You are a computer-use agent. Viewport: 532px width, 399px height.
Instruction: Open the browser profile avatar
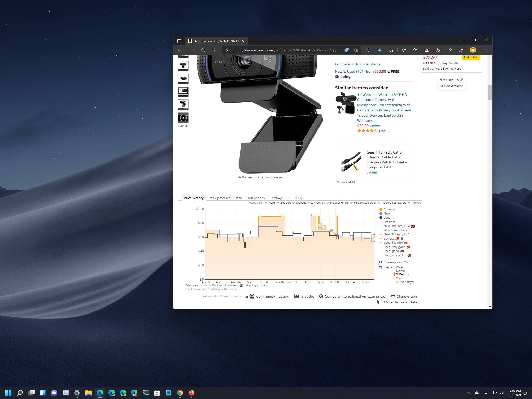[473, 50]
